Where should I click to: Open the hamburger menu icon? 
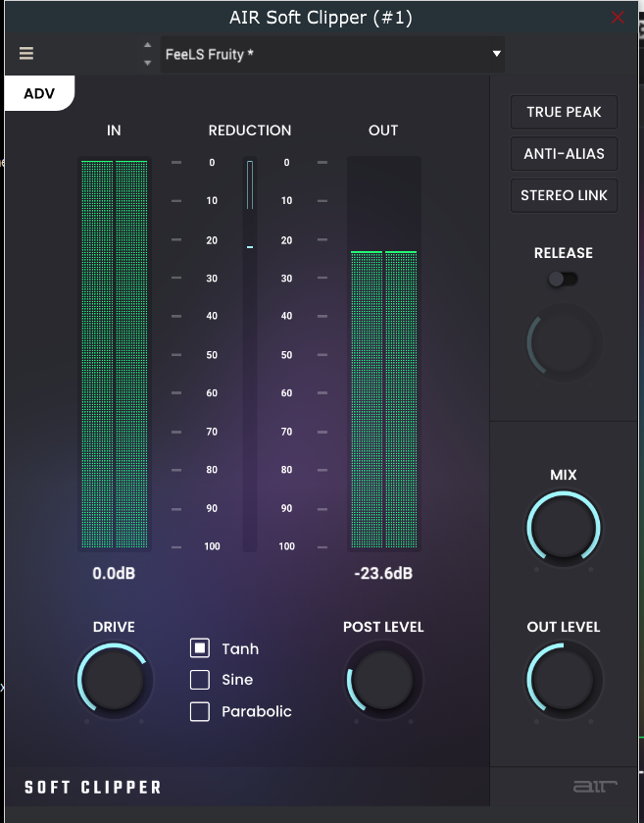pyautogui.click(x=26, y=54)
